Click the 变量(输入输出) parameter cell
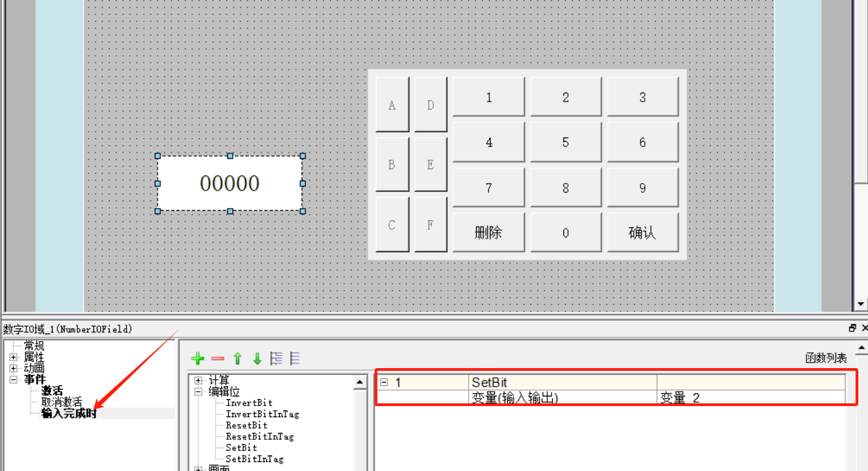 [x=563, y=397]
